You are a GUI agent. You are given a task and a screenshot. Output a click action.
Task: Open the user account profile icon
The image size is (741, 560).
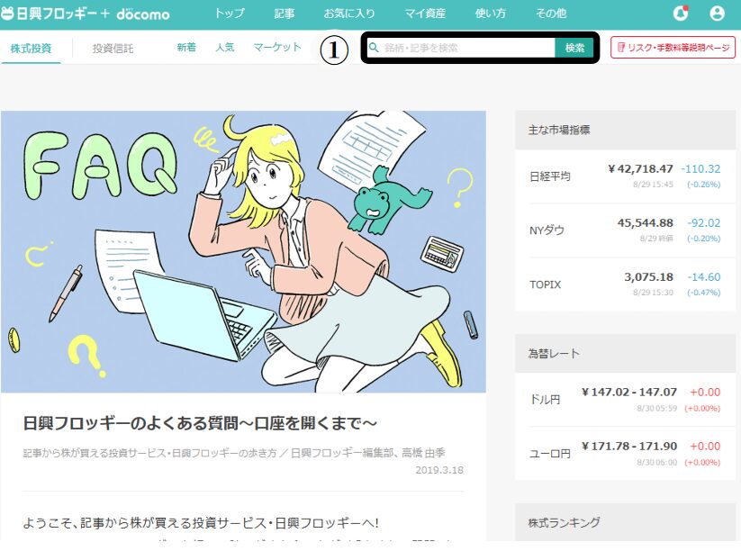point(717,14)
